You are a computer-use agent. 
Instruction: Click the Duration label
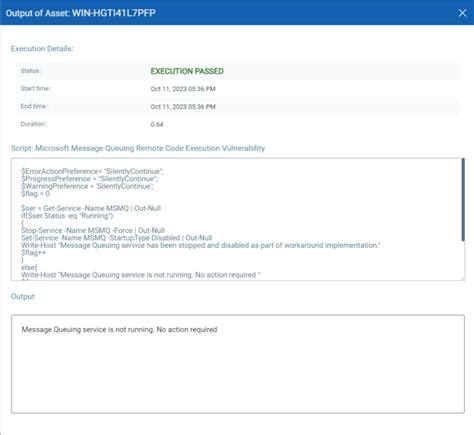(34, 124)
